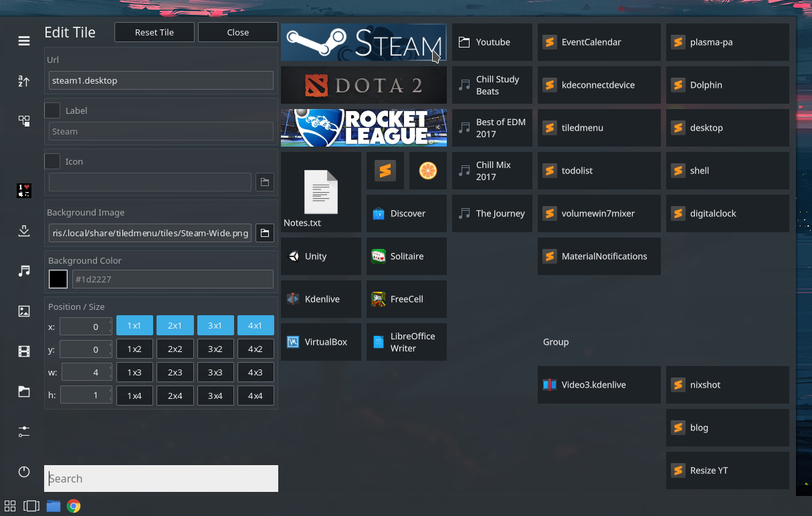The width and height of the screenshot is (812, 516).
Task: Open the file manager sidebar icon
Action: [24, 392]
